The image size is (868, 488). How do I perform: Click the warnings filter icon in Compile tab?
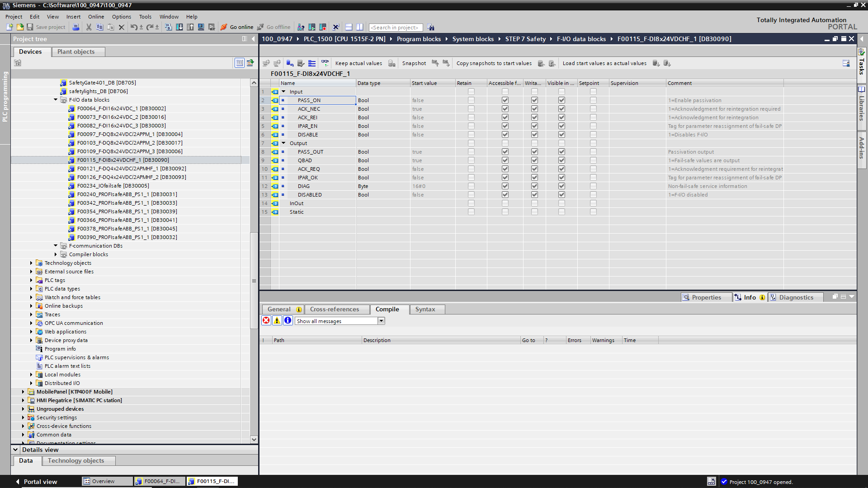[277, 320]
